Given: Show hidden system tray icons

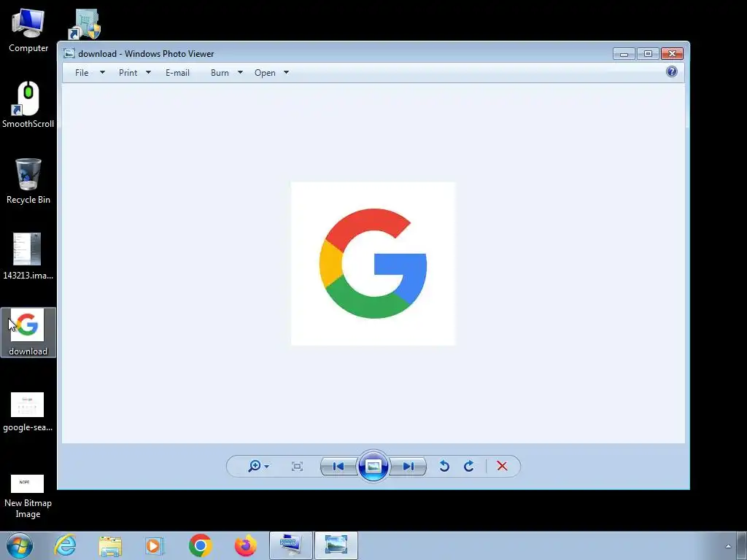Looking at the screenshot, I should pyautogui.click(x=728, y=546).
